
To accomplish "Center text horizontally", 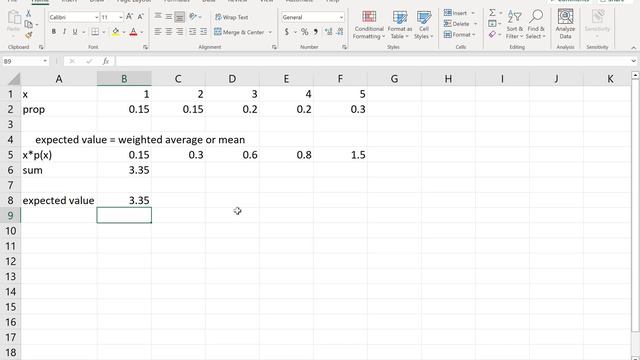I will point(169,32).
